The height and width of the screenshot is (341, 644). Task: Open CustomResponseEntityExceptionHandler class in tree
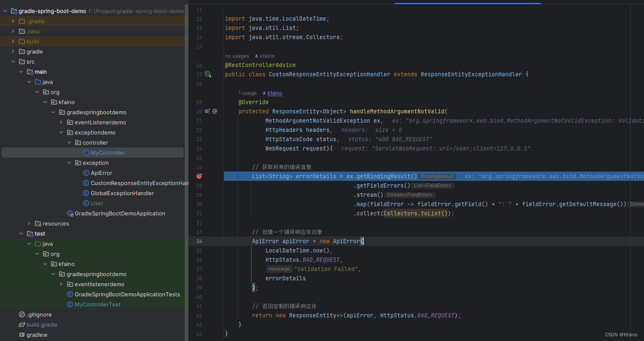140,183
